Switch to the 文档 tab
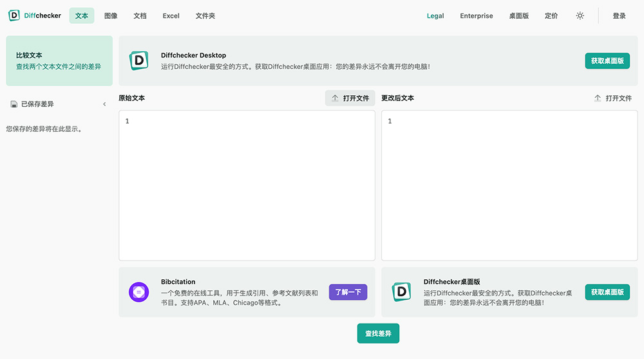The height and width of the screenshot is (359, 644). 140,15
